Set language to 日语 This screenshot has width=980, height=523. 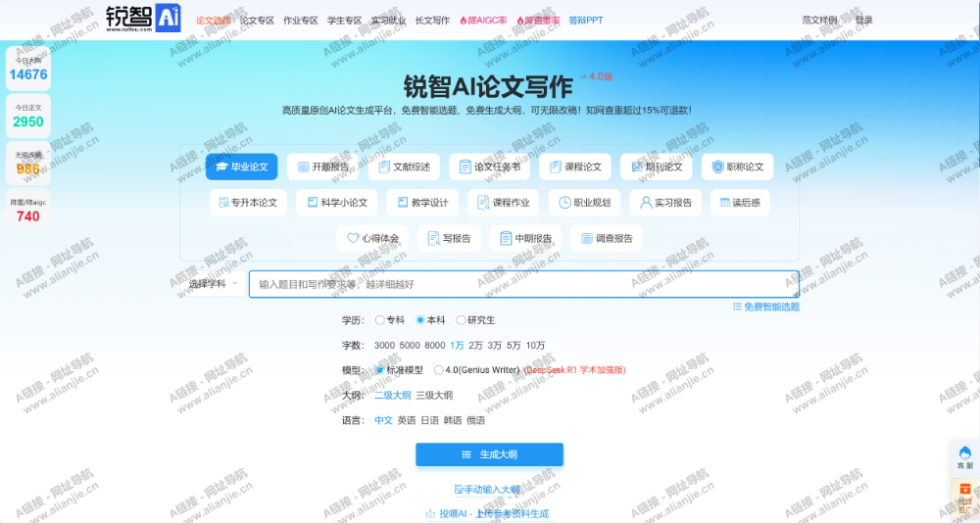tap(429, 420)
